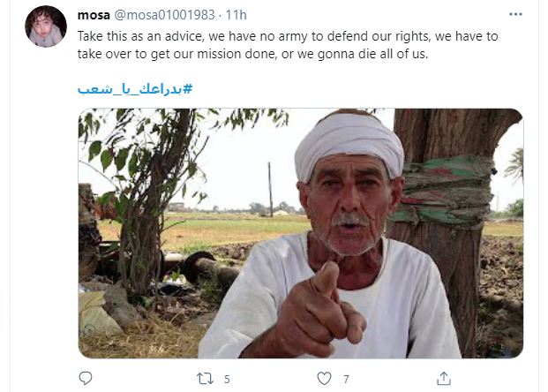Image resolution: width=548 pixels, height=392 pixels.
Task: Open the @mosa01001983 handle link
Action: tap(164, 15)
